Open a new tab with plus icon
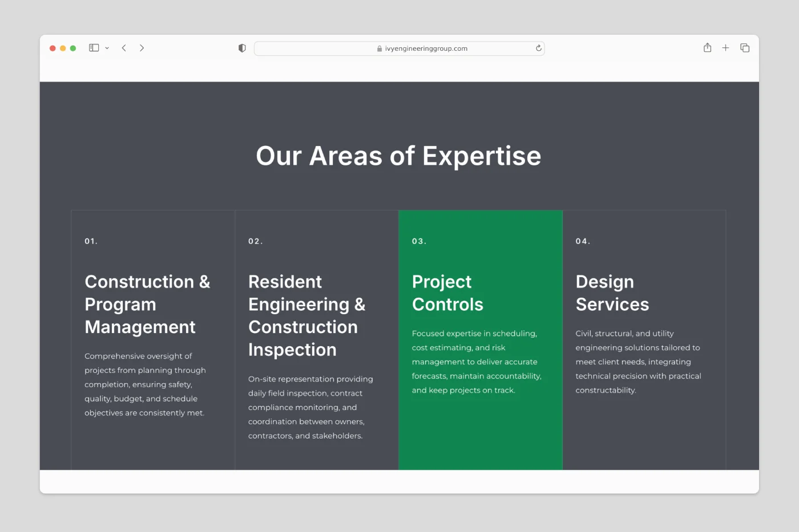Screen dimensions: 799x532 725,48
